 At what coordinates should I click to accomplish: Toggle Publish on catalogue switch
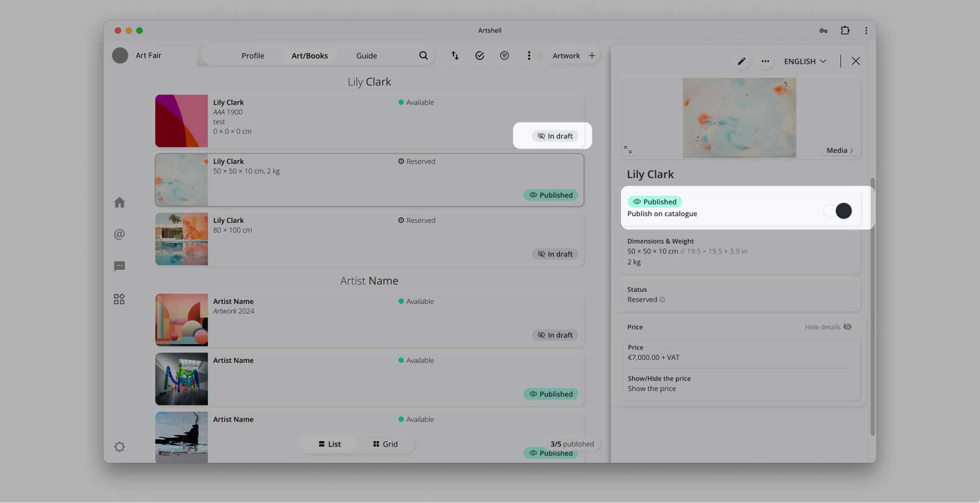[x=838, y=211]
